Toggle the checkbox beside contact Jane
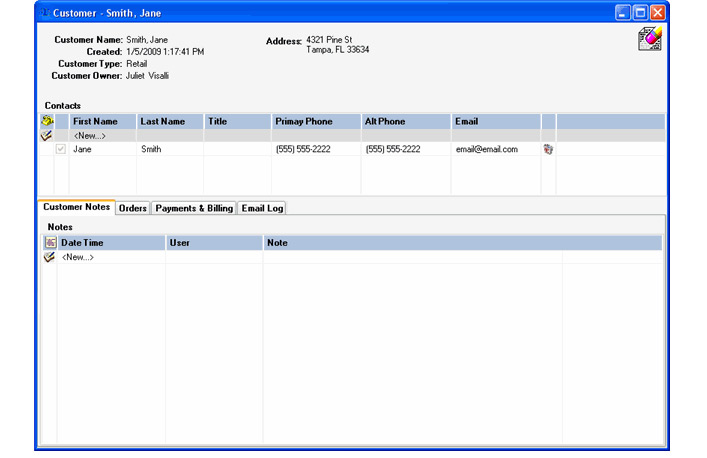This screenshot has height=458, width=707. point(61,149)
